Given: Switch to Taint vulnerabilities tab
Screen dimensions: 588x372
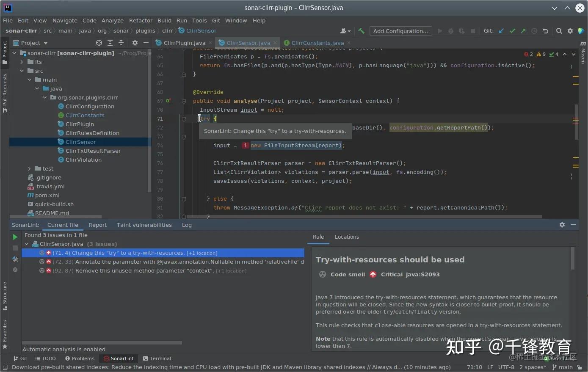Looking at the screenshot, I should point(144,225).
